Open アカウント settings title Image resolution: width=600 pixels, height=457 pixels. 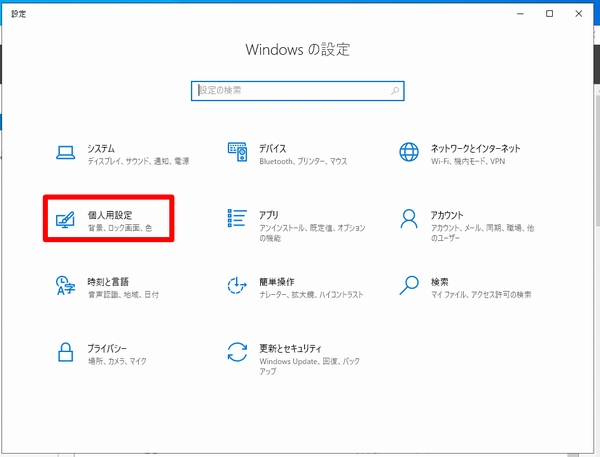click(x=447, y=215)
